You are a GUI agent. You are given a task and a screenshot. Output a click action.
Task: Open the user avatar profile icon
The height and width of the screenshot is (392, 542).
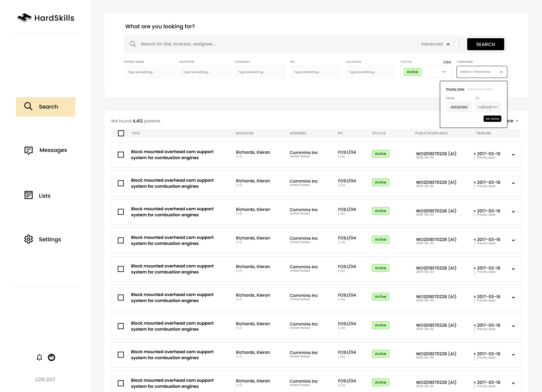tap(51, 357)
